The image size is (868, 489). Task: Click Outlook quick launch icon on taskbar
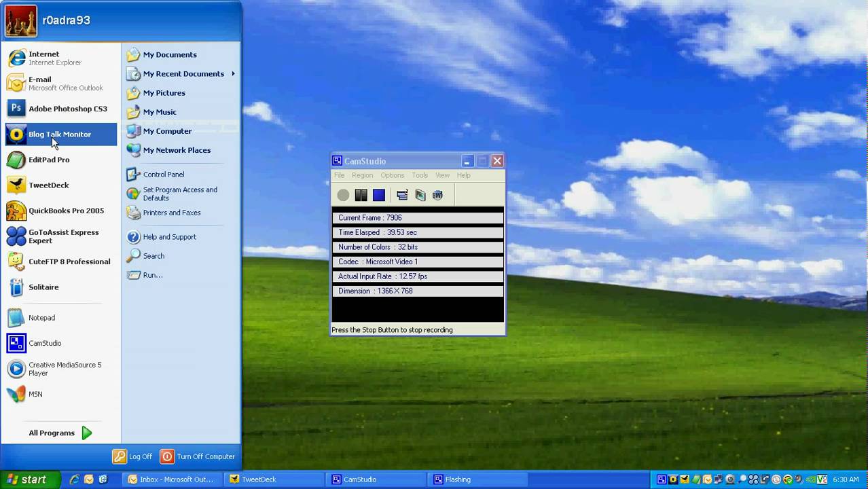pyautogui.click(x=88, y=479)
